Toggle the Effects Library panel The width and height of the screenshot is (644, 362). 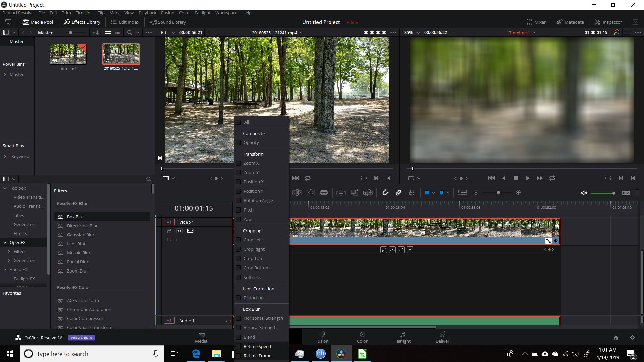tap(82, 22)
